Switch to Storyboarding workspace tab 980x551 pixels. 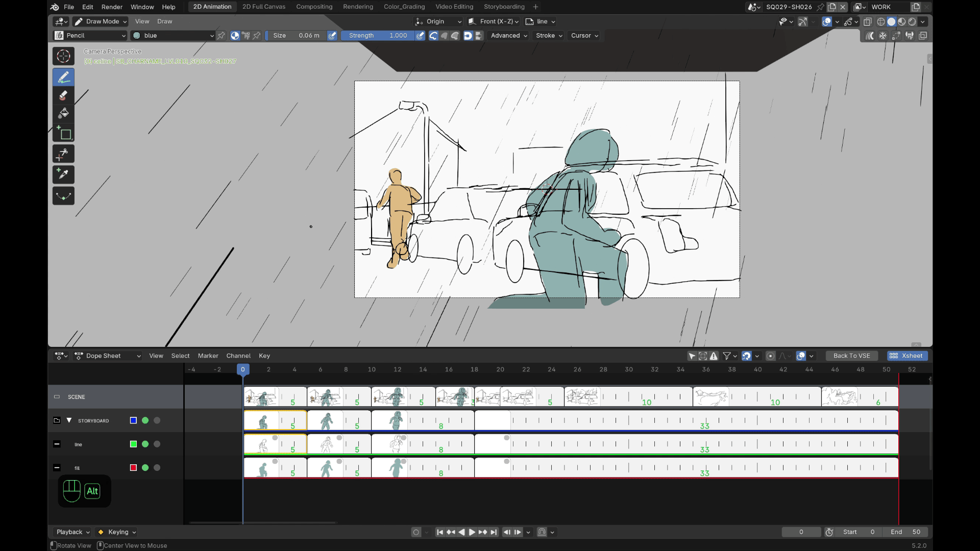504,7
